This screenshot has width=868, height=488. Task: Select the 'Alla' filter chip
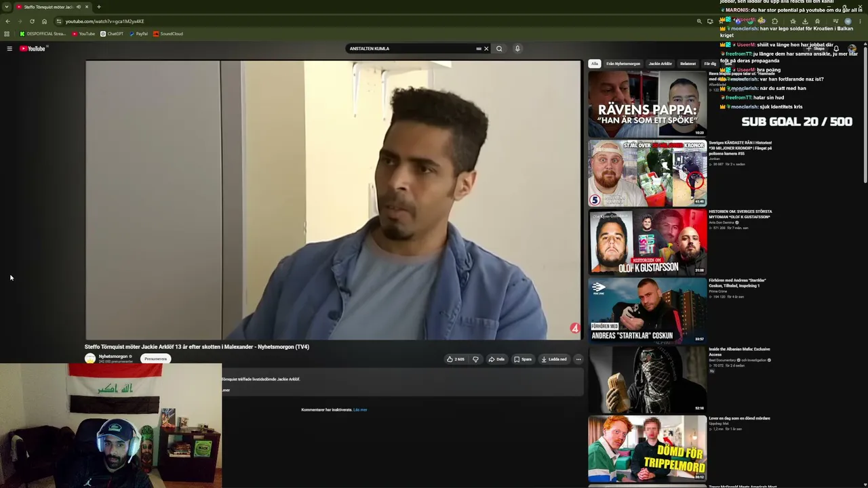[595, 64]
